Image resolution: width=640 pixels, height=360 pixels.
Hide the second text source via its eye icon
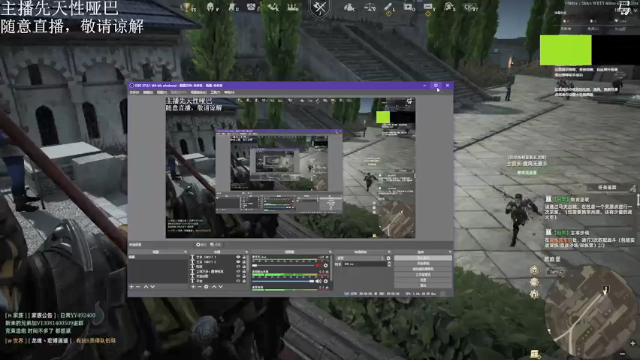click(238, 262)
